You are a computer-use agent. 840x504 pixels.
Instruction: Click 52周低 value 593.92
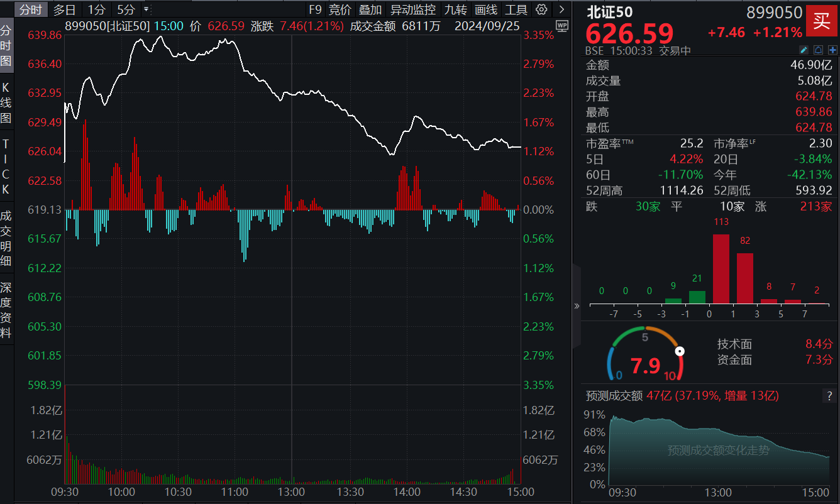(x=813, y=190)
